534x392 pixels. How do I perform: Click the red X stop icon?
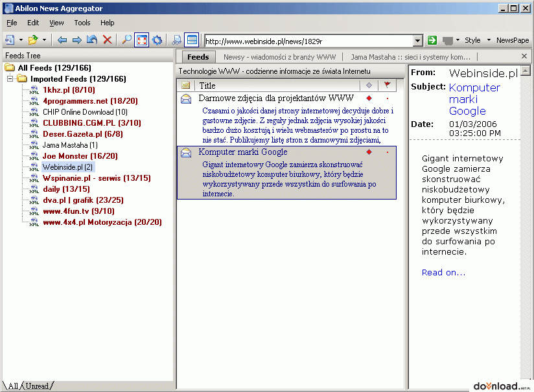[x=108, y=40]
